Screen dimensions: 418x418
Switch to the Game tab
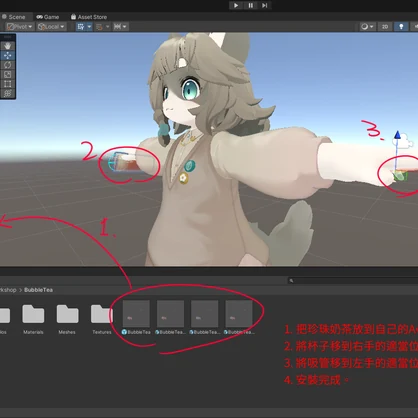pos(48,17)
